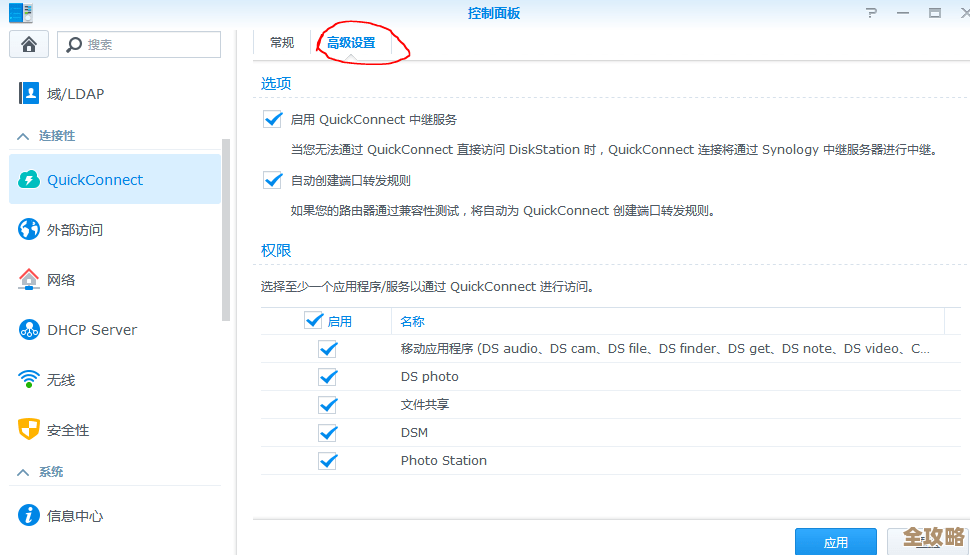Screen dimensions: 970x555
Task: Switch to the 常规 tab
Action: point(282,43)
